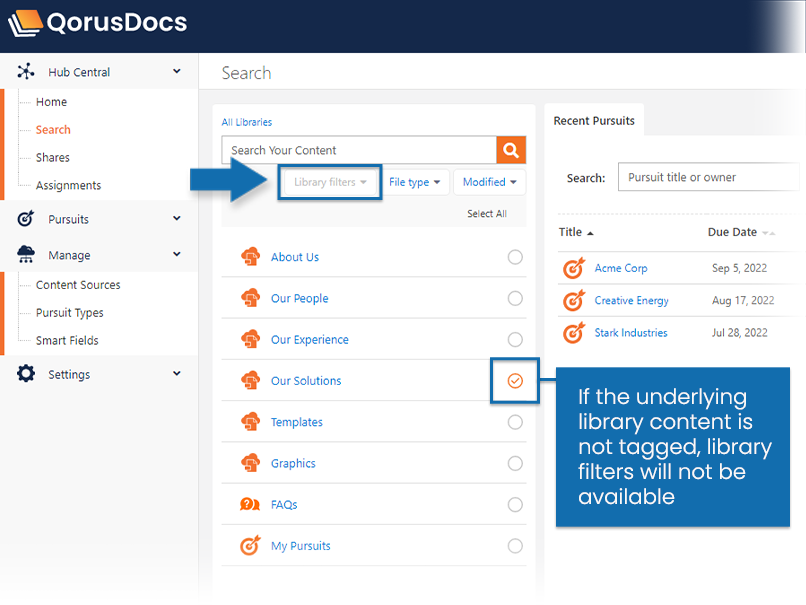
Task: Click the QorusDocs logo icon
Action: coord(25,23)
